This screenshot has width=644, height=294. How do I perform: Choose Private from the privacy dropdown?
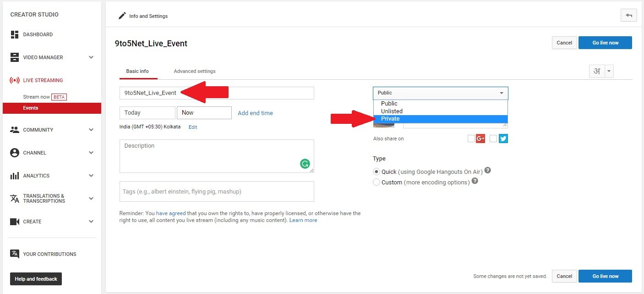(390, 119)
